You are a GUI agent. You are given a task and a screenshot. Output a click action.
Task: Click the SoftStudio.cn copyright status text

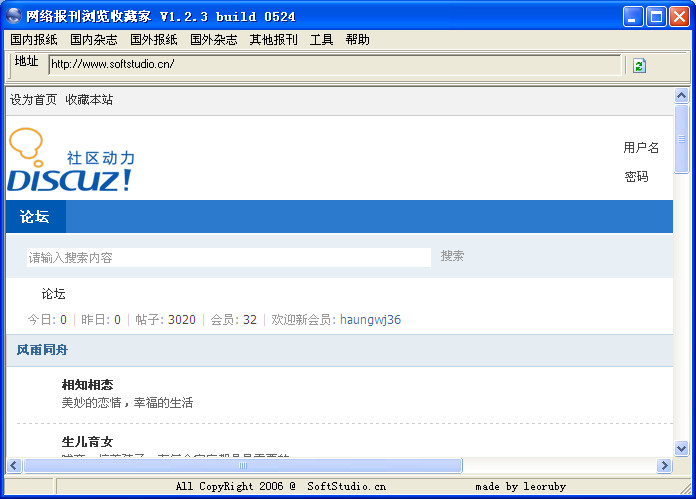[281, 487]
